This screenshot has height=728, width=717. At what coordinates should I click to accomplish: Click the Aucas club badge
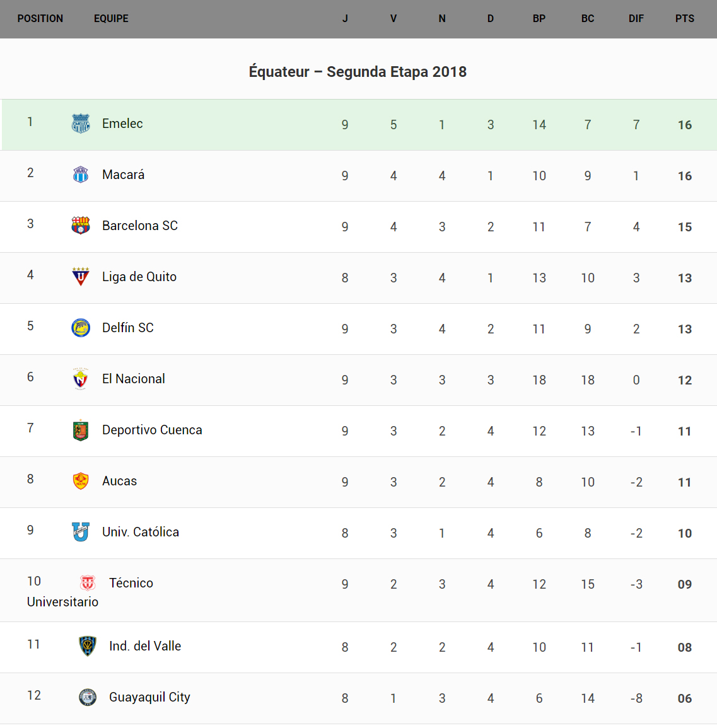(x=81, y=481)
